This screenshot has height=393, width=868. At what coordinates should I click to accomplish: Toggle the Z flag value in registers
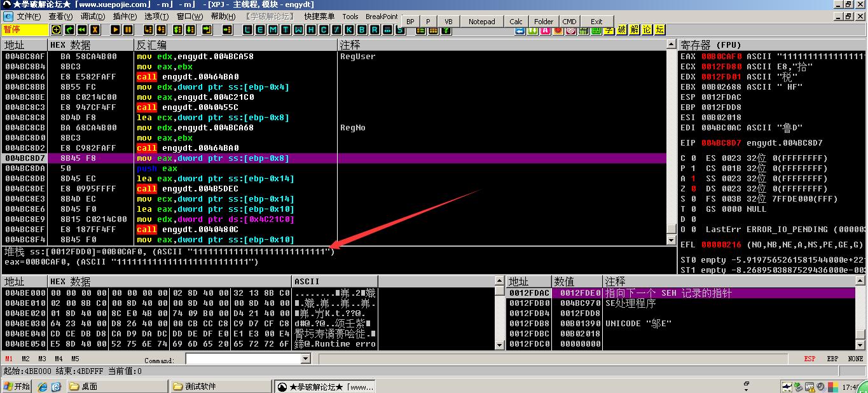click(x=693, y=189)
